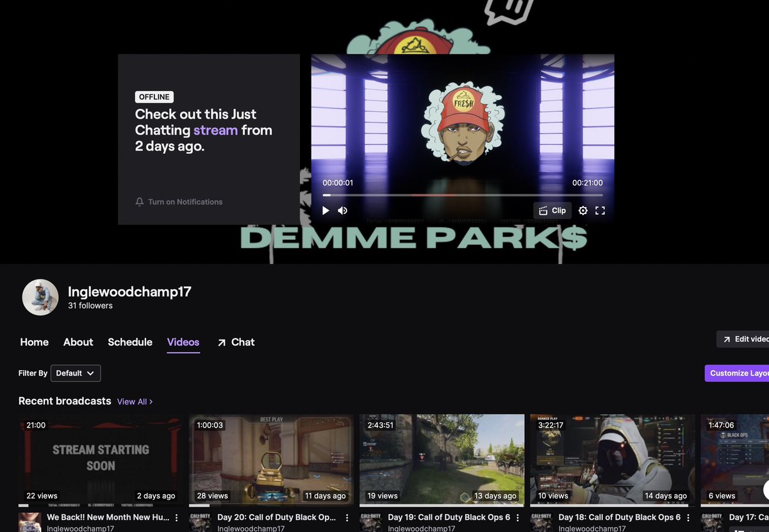
Task: Seek along the video progress bar
Action: [x=462, y=195]
